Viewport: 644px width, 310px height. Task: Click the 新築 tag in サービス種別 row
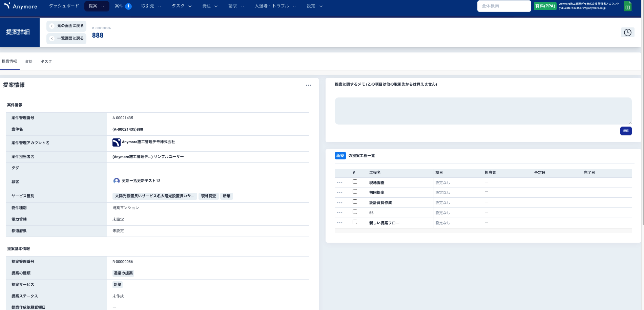226,196
